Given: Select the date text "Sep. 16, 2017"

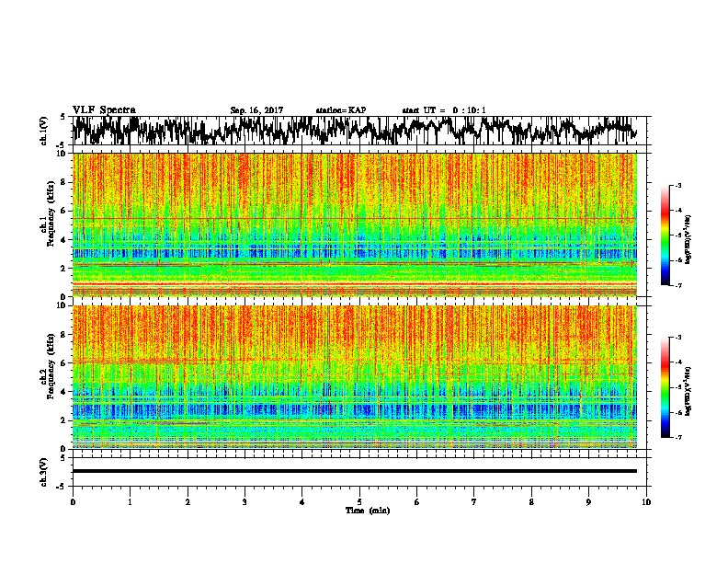Looking at the screenshot, I should [256, 110].
